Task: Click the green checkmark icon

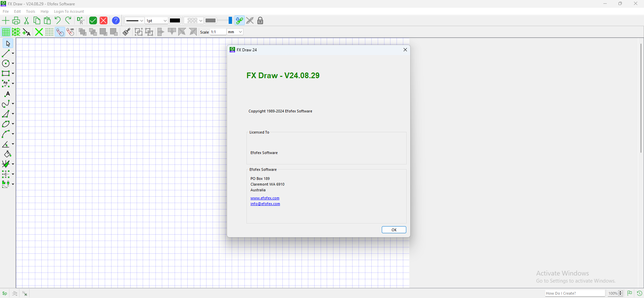Action: click(93, 20)
